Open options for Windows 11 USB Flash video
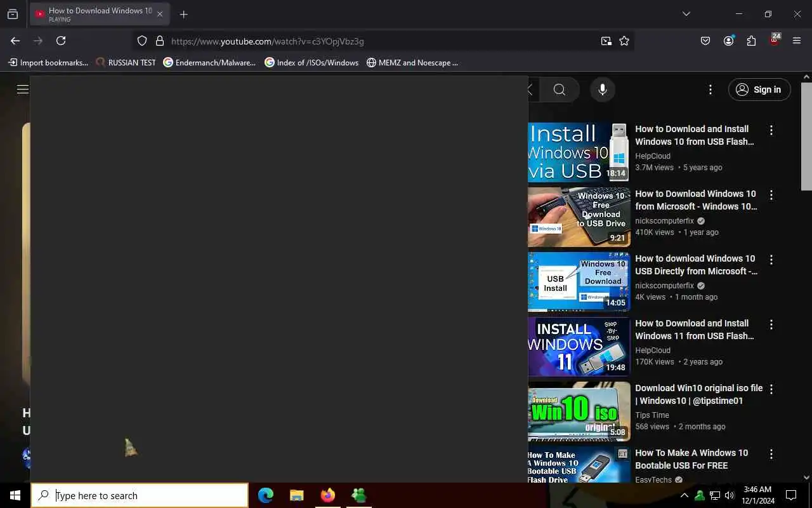Image resolution: width=812 pixels, height=508 pixels. point(771,324)
